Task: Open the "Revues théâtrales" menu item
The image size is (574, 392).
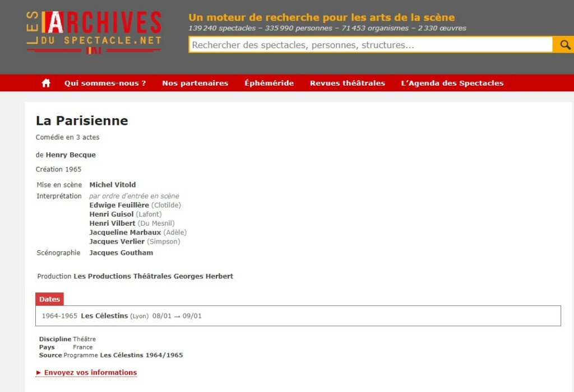Action: pos(348,83)
